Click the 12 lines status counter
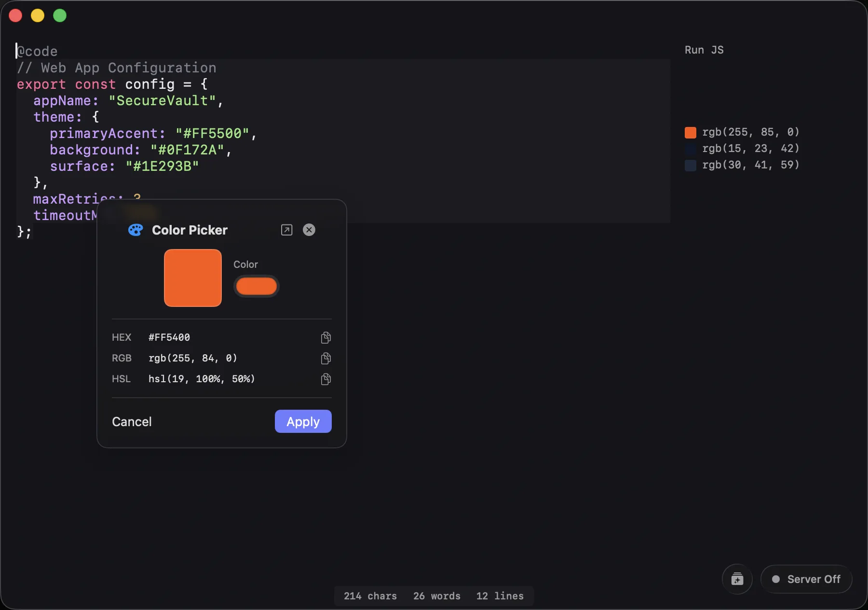The width and height of the screenshot is (868, 610). click(500, 596)
